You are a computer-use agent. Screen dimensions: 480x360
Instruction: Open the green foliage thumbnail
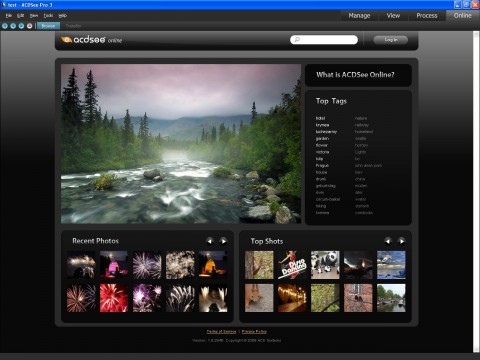click(x=325, y=298)
